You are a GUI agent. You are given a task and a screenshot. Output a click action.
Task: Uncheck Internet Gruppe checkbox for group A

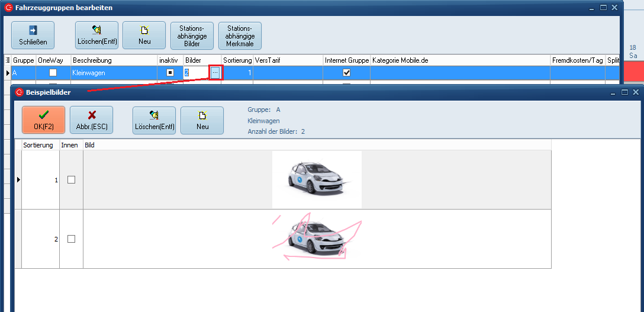347,72
